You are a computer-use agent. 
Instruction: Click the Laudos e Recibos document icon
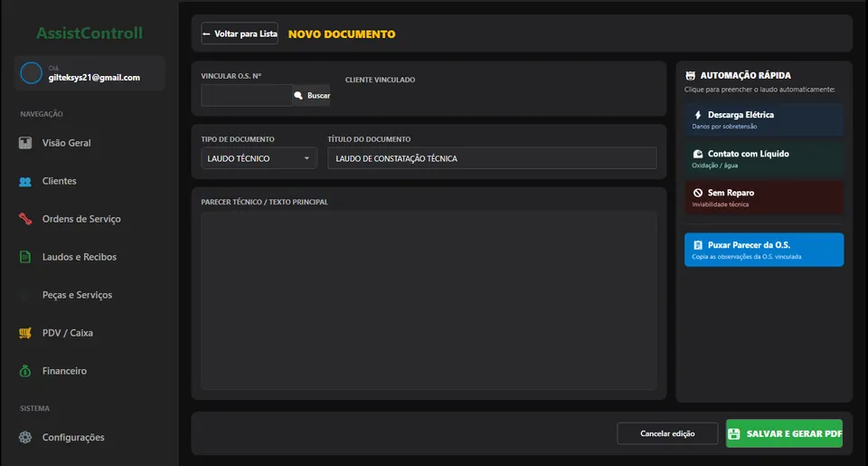pyautogui.click(x=25, y=257)
